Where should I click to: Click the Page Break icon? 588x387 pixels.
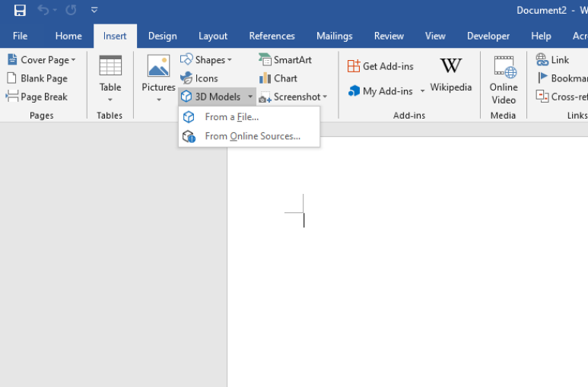(x=12, y=97)
